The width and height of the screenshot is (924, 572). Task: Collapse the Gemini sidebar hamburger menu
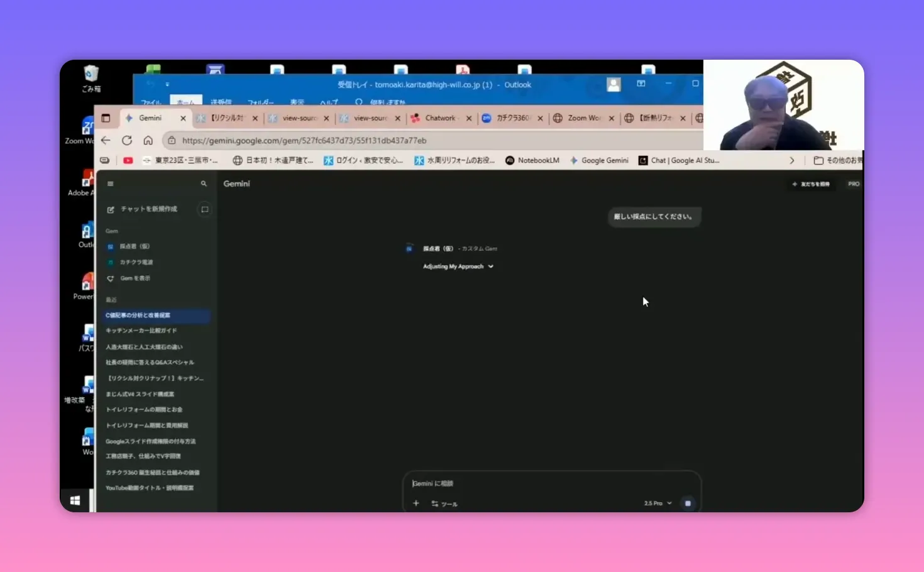pos(111,184)
